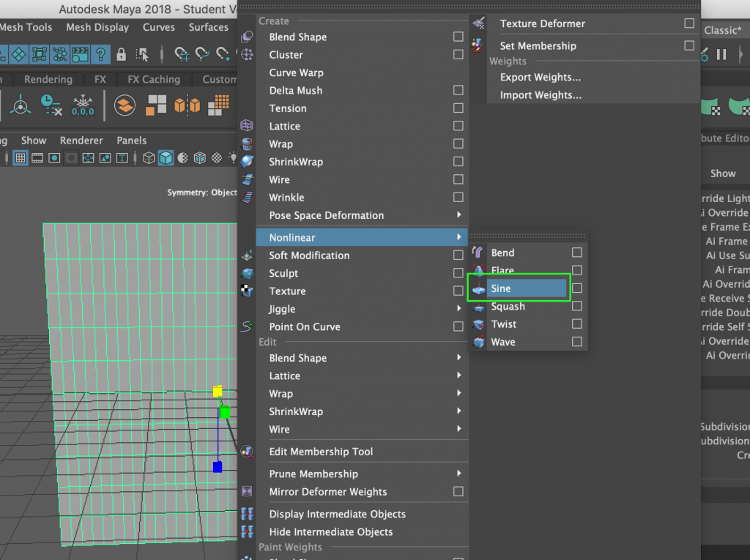Open the Bend deformer option box
The height and width of the screenshot is (560, 750).
pos(576,252)
